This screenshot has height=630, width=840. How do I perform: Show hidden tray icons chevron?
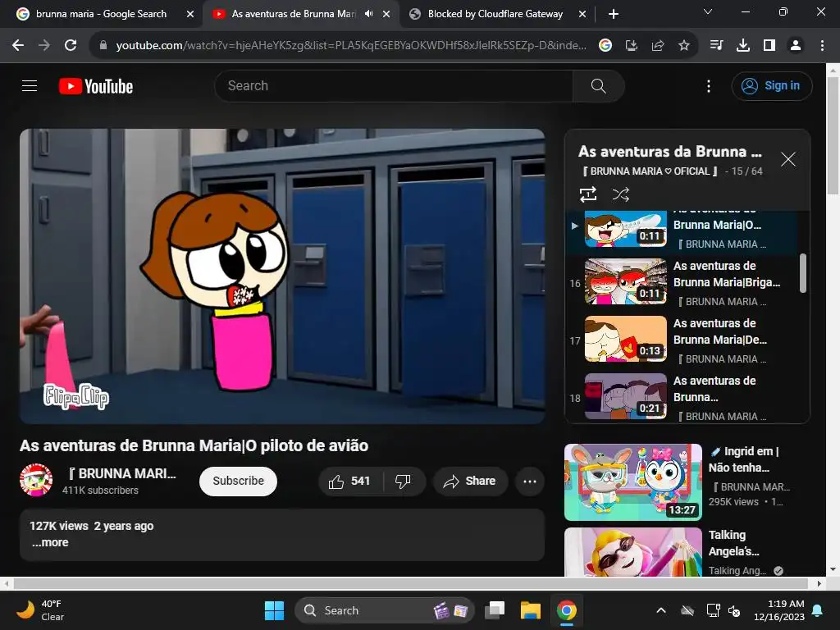coord(661,610)
